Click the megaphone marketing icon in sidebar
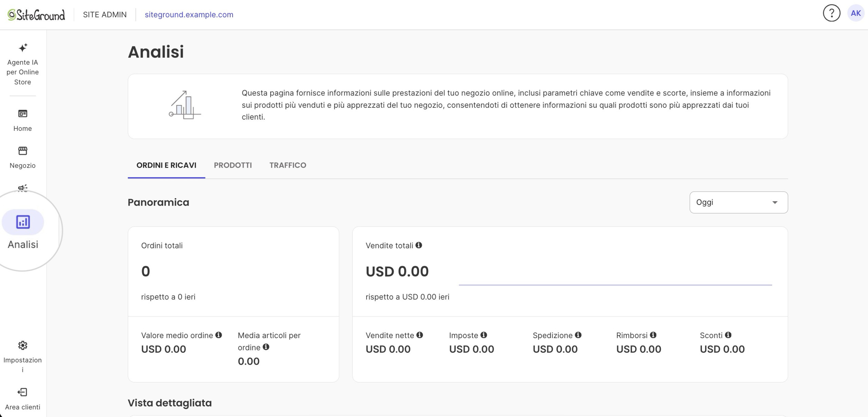868x417 pixels. coord(23,188)
